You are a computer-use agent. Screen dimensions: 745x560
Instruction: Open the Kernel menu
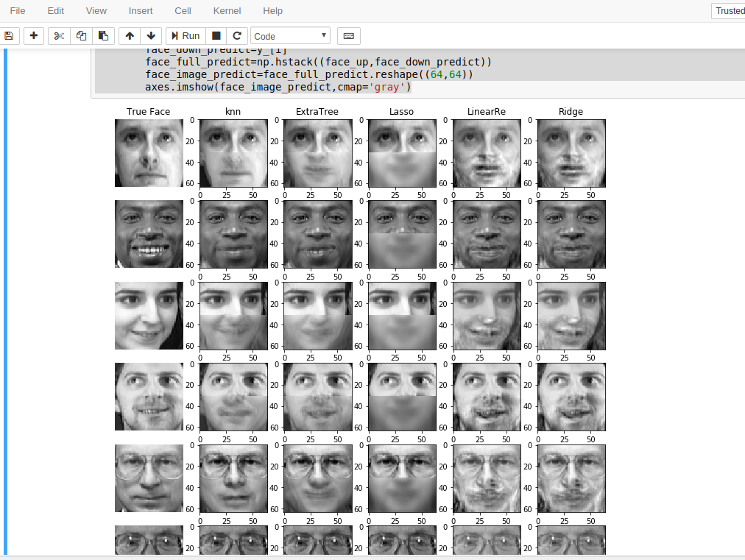[227, 10]
